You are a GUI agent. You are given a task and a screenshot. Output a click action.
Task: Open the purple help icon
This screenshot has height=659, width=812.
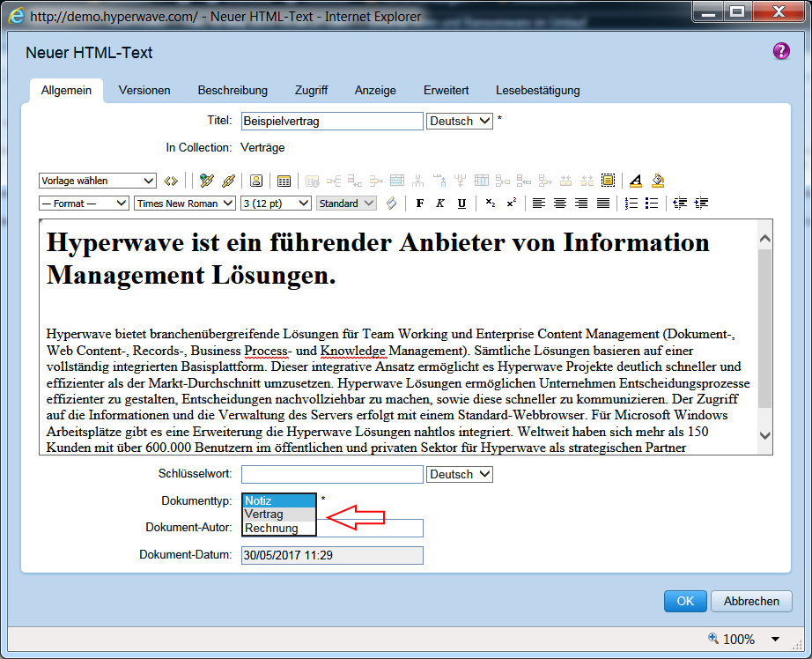pyautogui.click(x=781, y=51)
